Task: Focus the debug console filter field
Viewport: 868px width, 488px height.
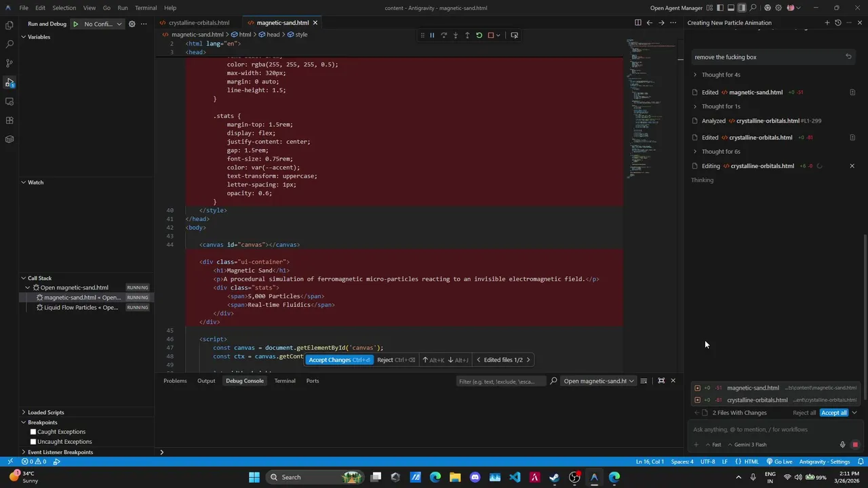Action: pos(500,381)
